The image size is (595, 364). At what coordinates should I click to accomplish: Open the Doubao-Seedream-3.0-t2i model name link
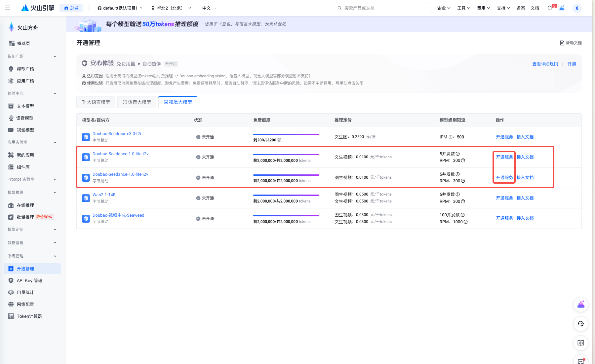(117, 134)
